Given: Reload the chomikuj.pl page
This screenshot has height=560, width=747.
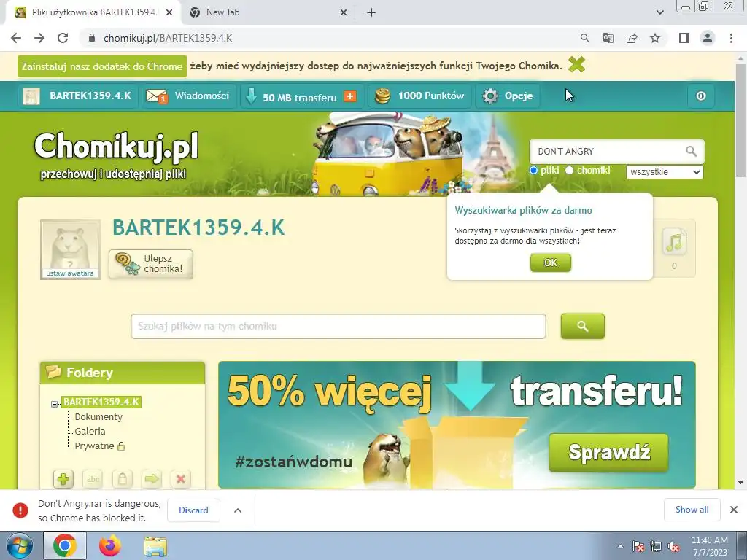Looking at the screenshot, I should tap(63, 38).
